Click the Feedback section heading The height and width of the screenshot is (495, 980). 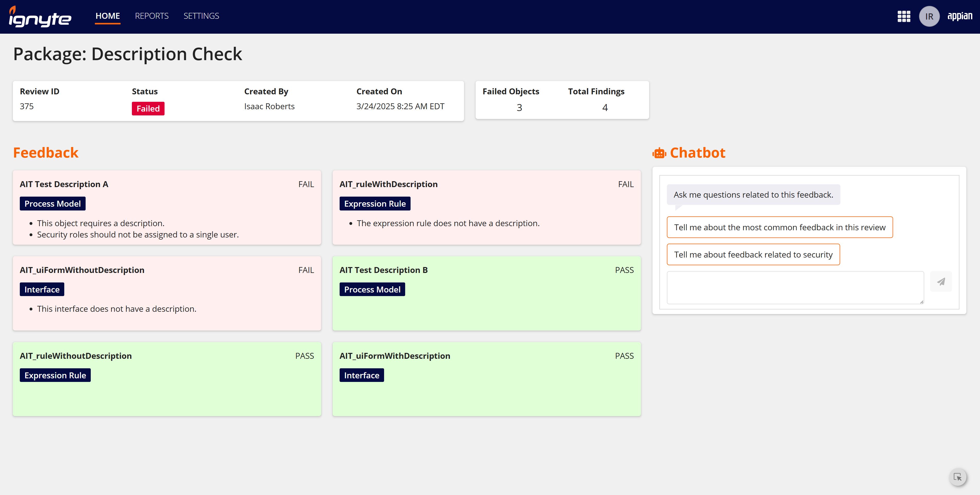tap(46, 152)
